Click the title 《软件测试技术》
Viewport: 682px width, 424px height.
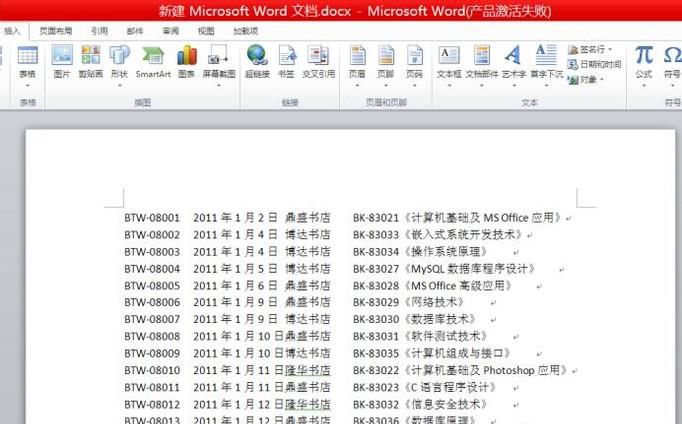point(445,337)
